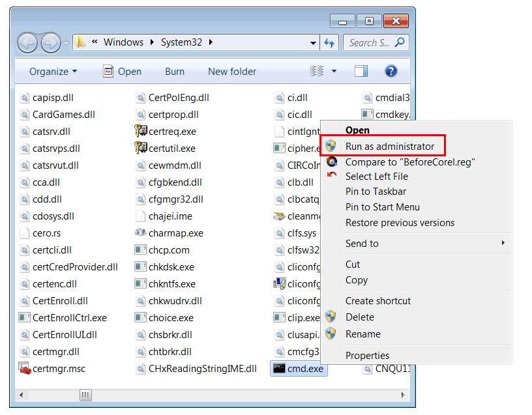Open the view options dropdown arrow
This screenshot has width=532, height=415.
334,71
